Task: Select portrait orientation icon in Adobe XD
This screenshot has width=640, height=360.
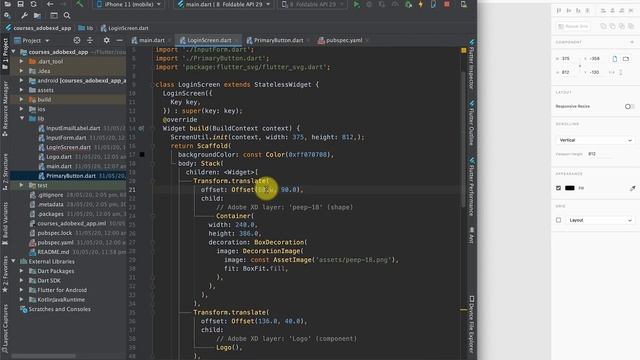Action: point(615,59)
